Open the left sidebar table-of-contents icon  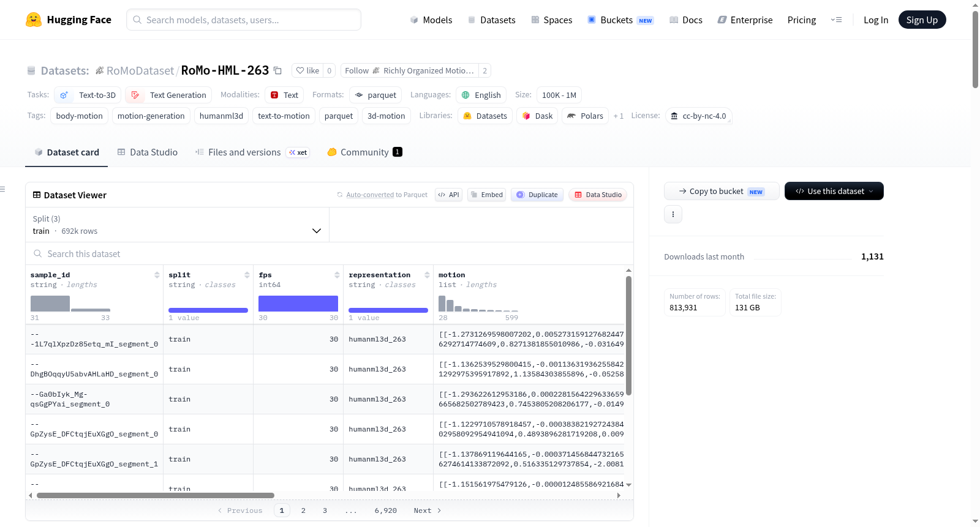coord(2,189)
